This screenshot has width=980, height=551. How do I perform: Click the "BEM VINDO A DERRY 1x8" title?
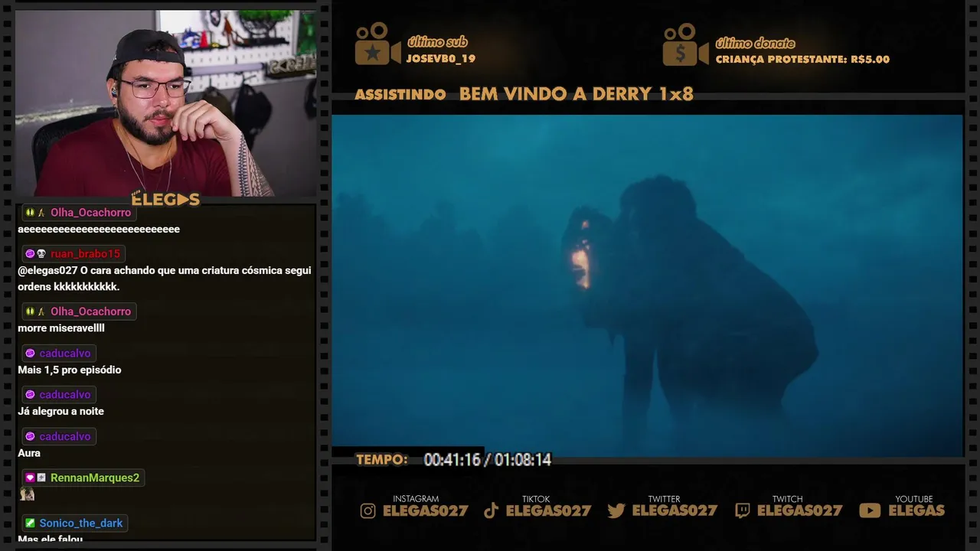click(x=577, y=94)
